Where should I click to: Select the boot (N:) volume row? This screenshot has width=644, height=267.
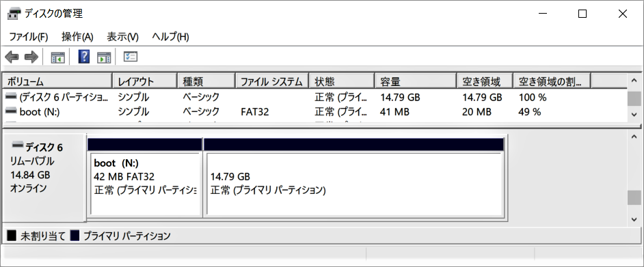tap(315, 111)
